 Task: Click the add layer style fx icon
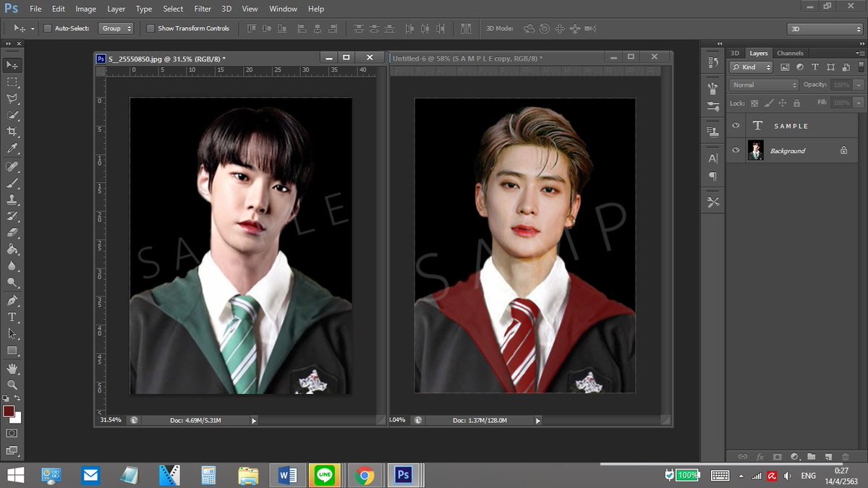760,457
